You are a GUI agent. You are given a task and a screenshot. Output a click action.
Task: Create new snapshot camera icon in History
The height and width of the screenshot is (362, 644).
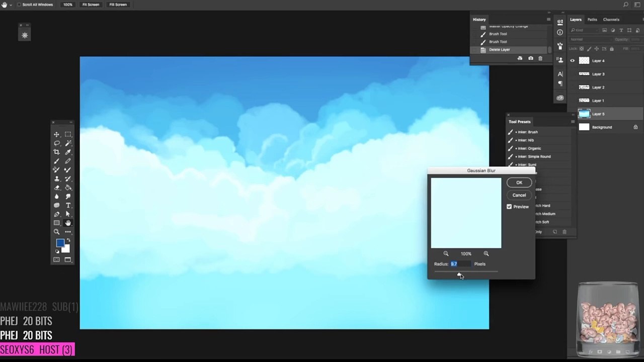(x=530, y=58)
